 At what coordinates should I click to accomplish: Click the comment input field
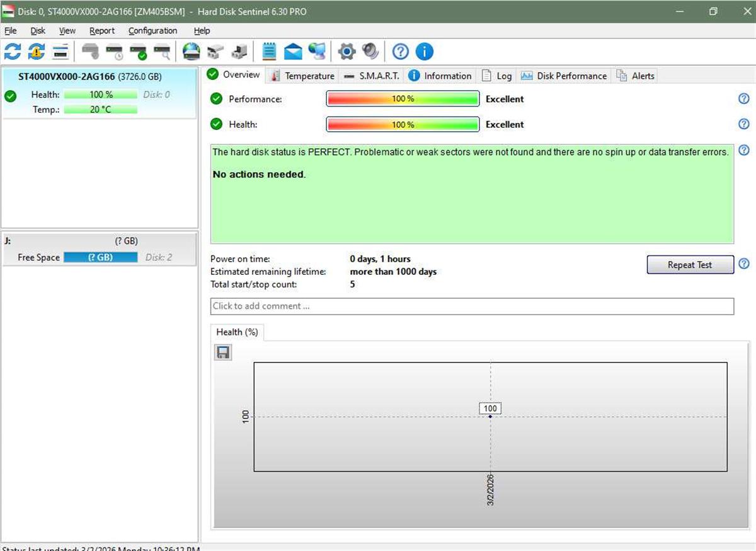[x=471, y=306]
